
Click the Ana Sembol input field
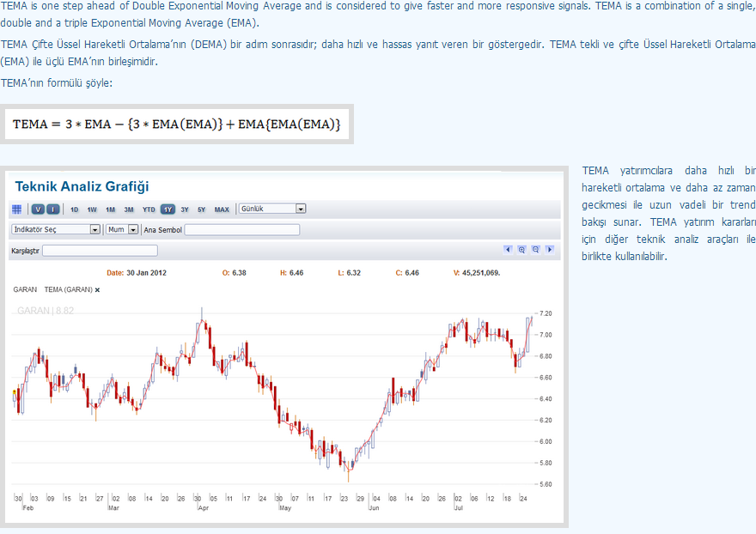[x=242, y=230]
